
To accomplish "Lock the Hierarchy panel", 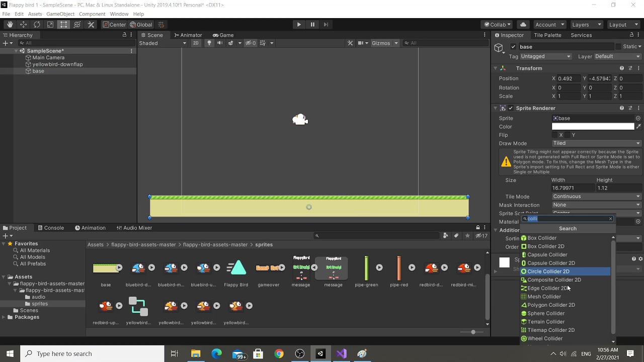I will [124, 35].
